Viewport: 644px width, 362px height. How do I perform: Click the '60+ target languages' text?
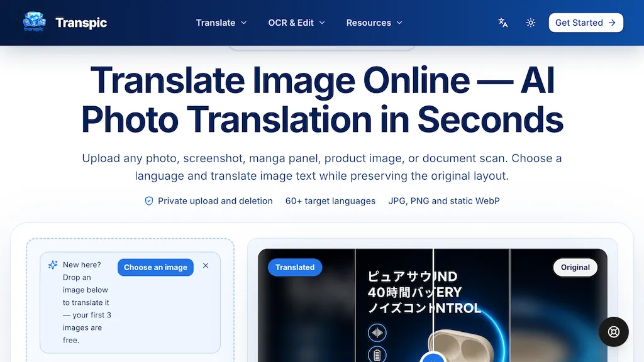(330, 200)
